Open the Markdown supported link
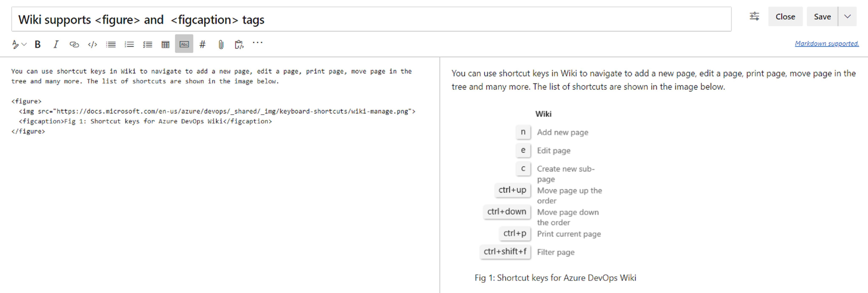The width and height of the screenshot is (868, 293). point(827,43)
